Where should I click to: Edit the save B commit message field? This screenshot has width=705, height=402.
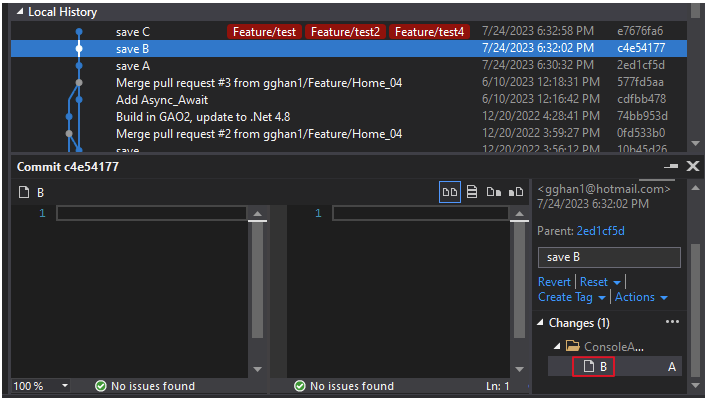click(x=609, y=257)
